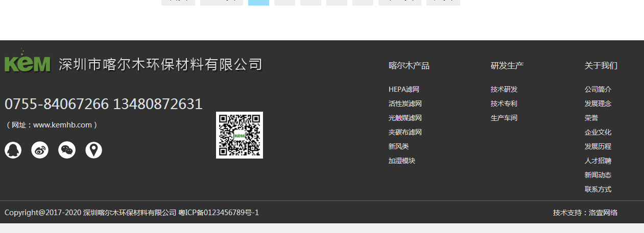The image size is (644, 233).
Task: Open the Weibo social icon
Action: pos(40,150)
